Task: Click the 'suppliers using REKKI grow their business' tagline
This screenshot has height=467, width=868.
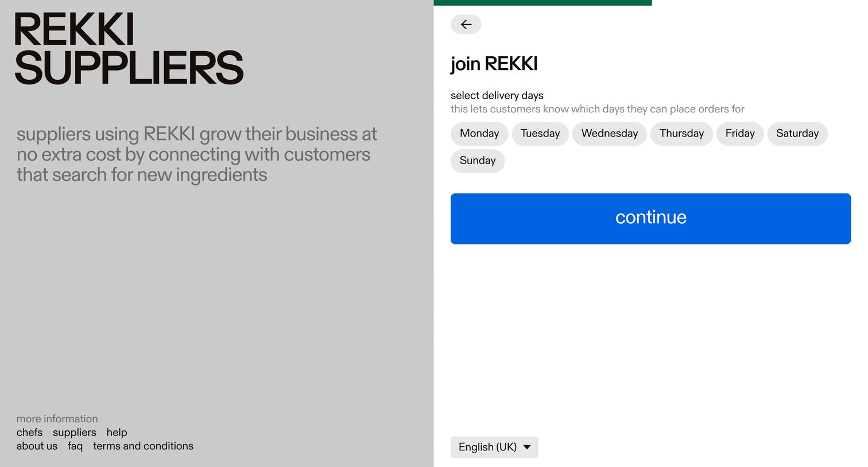Action: (x=197, y=154)
